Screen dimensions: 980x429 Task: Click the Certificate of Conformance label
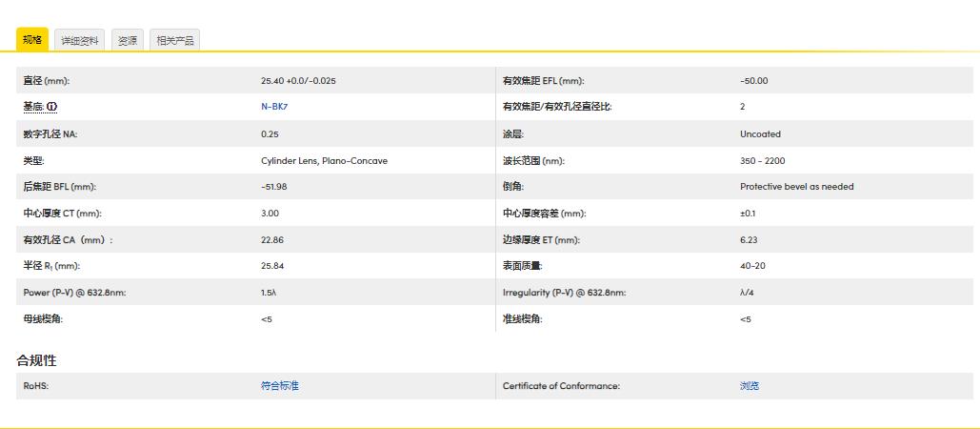click(x=561, y=386)
